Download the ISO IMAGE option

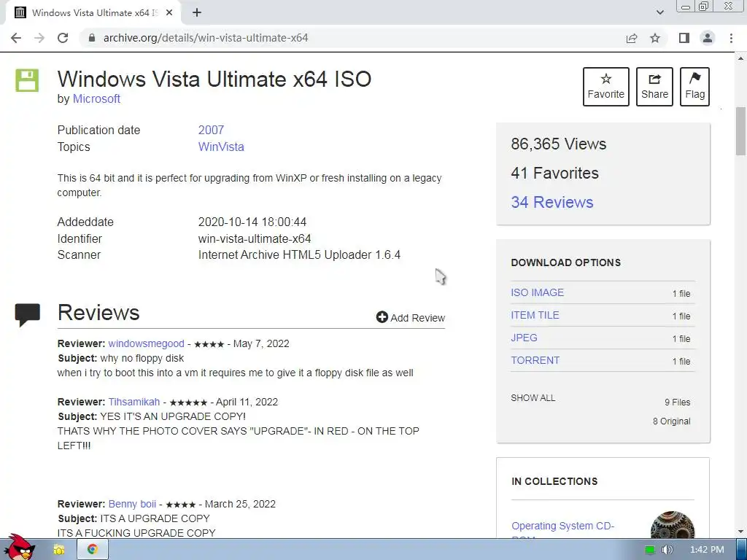(538, 292)
